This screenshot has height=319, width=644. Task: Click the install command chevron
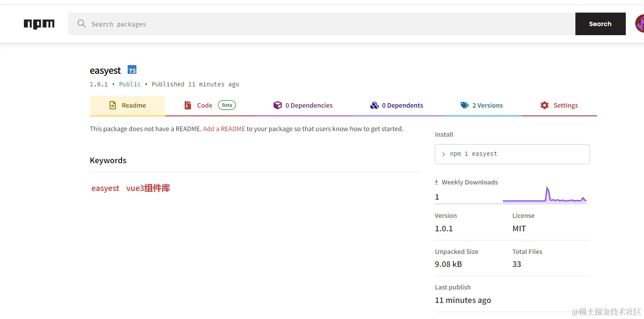(x=443, y=154)
